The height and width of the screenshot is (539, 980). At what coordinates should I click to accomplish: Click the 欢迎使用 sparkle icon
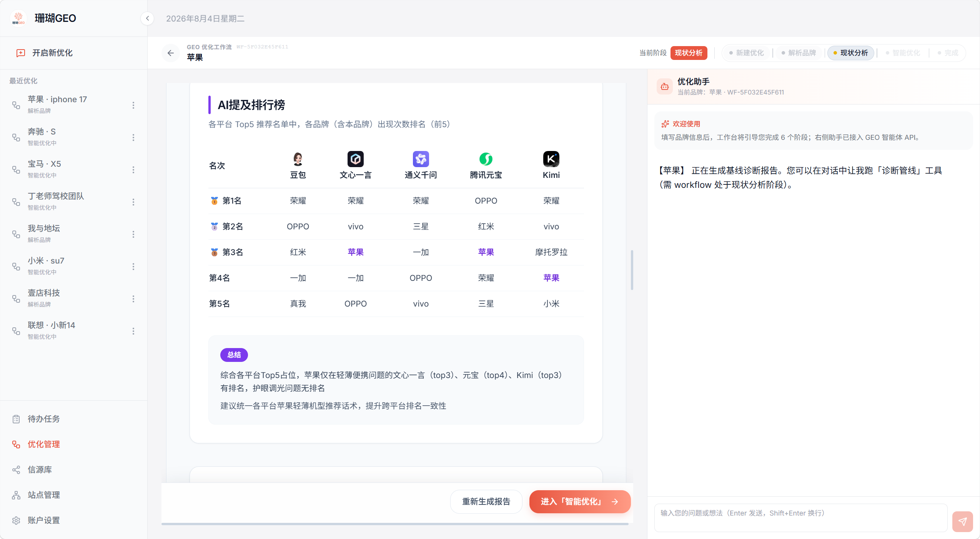665,124
